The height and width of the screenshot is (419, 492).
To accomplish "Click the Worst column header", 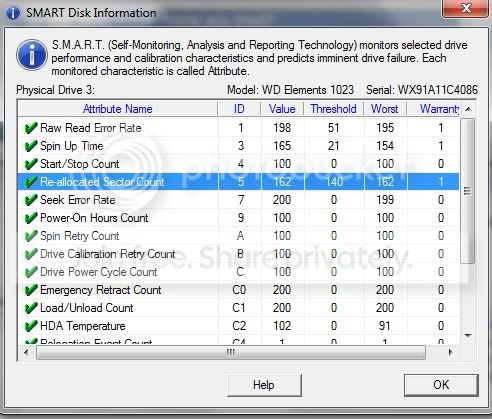I will pos(385,109).
